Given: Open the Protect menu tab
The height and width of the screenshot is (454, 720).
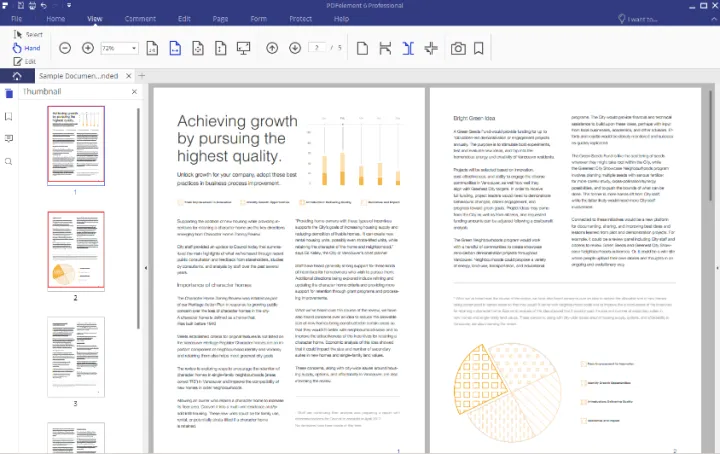Looking at the screenshot, I should tap(302, 19).
